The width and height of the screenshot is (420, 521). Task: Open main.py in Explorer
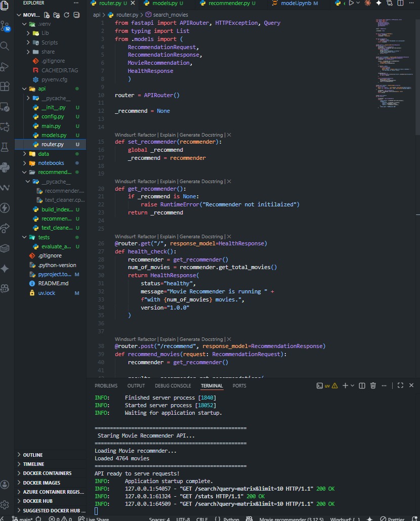(x=51, y=126)
